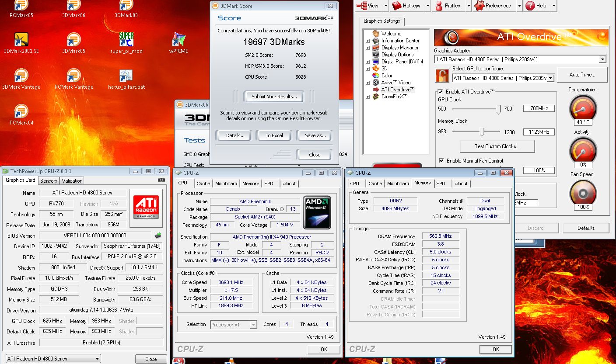616x364 pixels.
Task: Open the 3DMark06 desktop shortcut
Action: (x=73, y=9)
